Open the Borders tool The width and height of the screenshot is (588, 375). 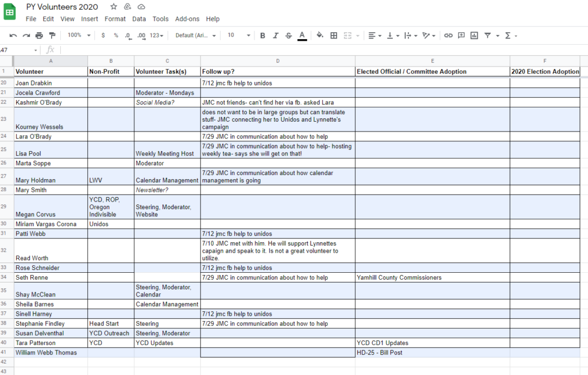334,36
